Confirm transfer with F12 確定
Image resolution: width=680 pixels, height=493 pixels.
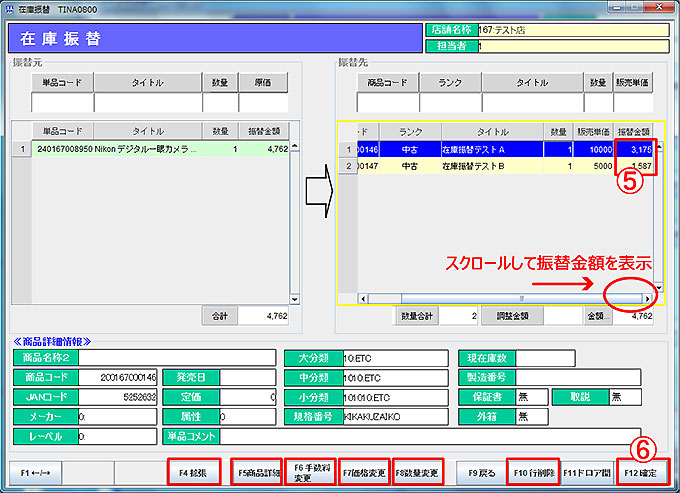644,471
